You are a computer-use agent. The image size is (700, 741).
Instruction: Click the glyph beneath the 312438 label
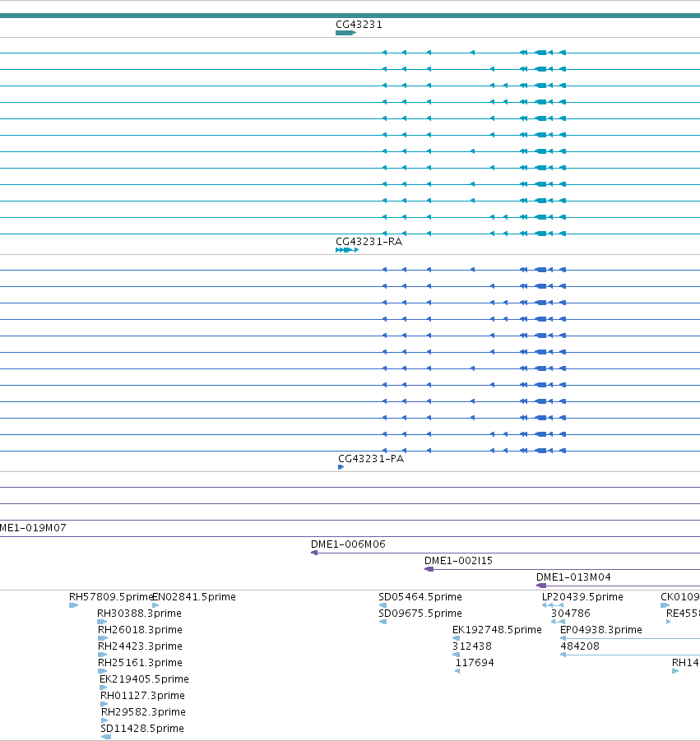tap(457, 655)
